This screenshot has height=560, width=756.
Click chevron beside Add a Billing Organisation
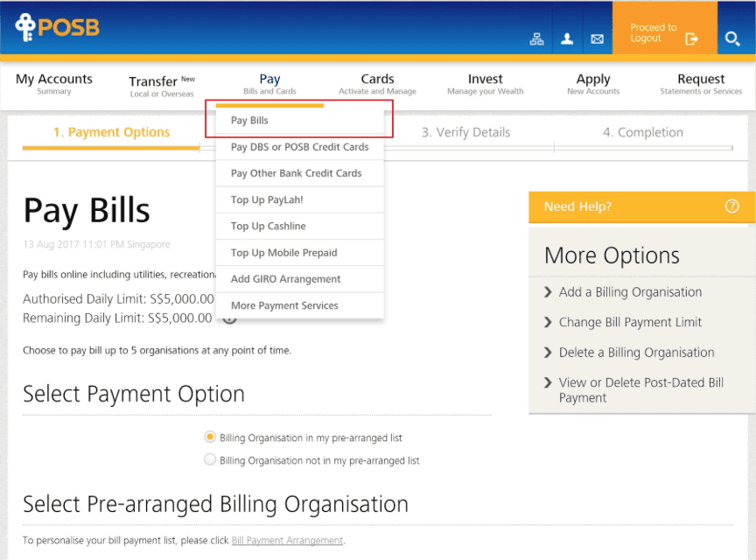[x=548, y=292]
